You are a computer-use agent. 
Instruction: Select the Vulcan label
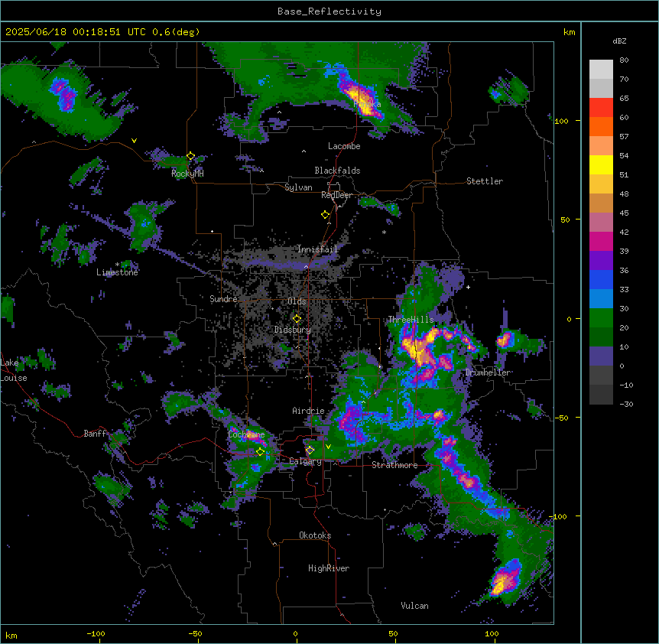pos(415,606)
